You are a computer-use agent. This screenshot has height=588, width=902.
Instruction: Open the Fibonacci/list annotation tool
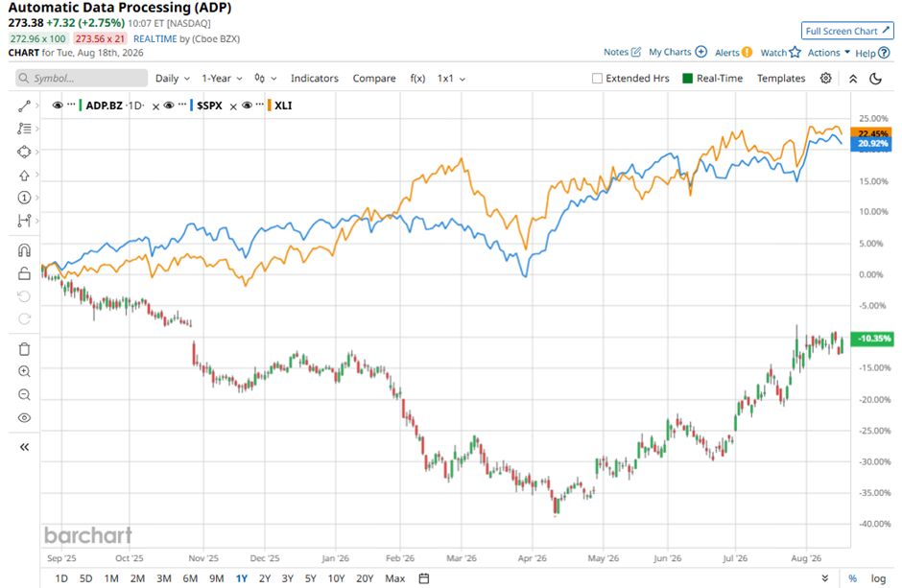(24, 129)
